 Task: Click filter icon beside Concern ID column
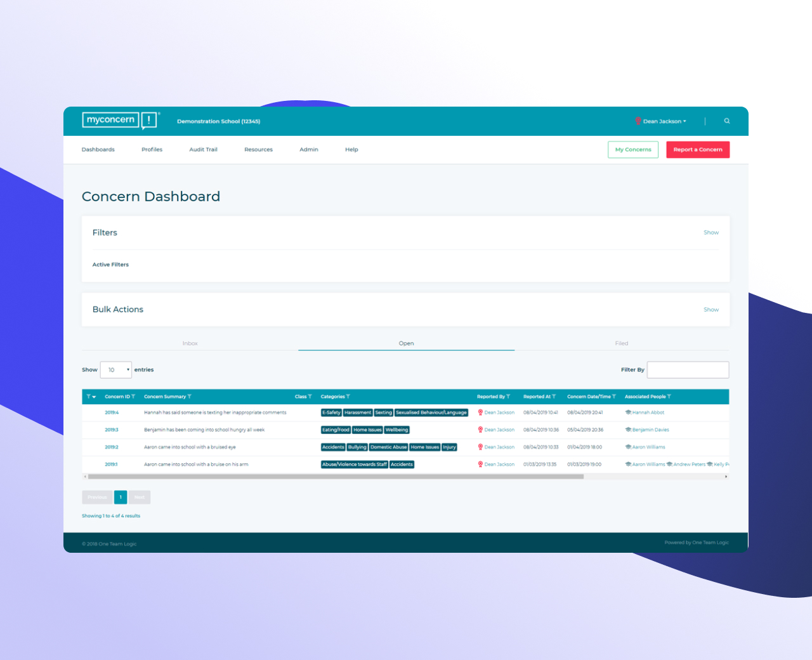pos(133,397)
